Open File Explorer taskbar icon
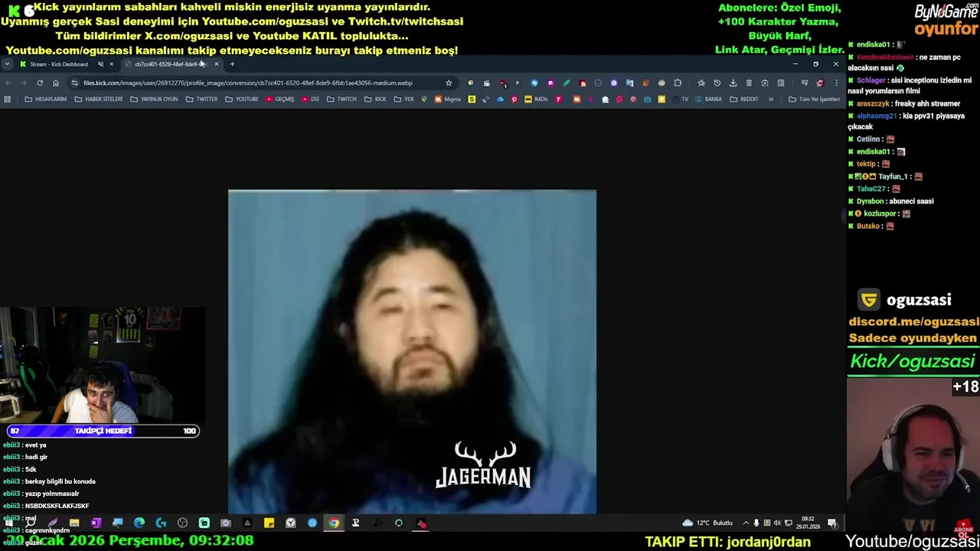 pyautogui.click(x=74, y=523)
